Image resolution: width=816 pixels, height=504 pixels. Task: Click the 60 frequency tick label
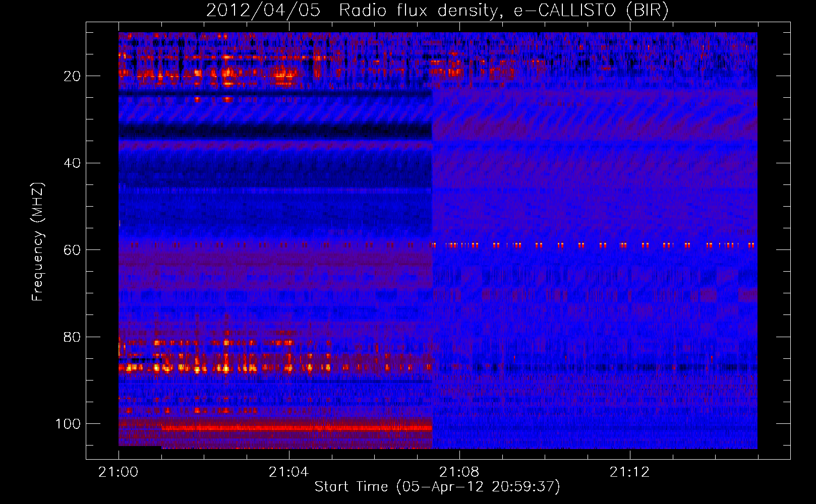[x=72, y=250]
